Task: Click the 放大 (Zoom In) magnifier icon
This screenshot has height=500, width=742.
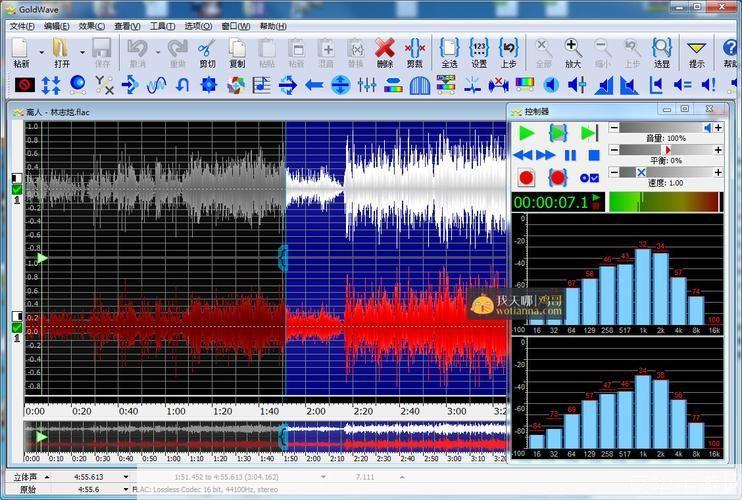Action: point(573,48)
